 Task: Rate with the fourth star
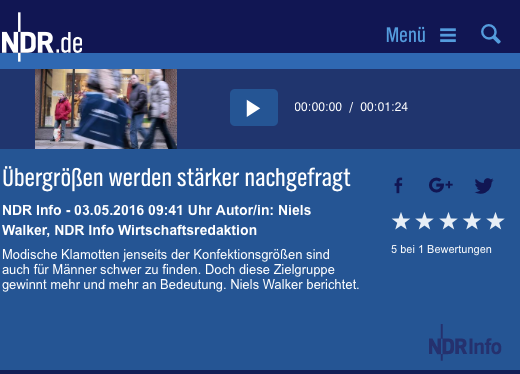tap(472, 221)
